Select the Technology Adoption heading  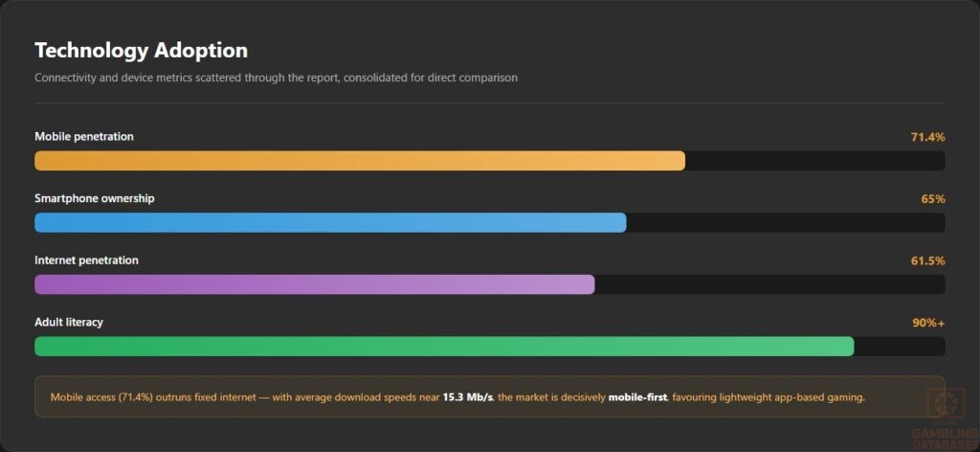(x=142, y=50)
